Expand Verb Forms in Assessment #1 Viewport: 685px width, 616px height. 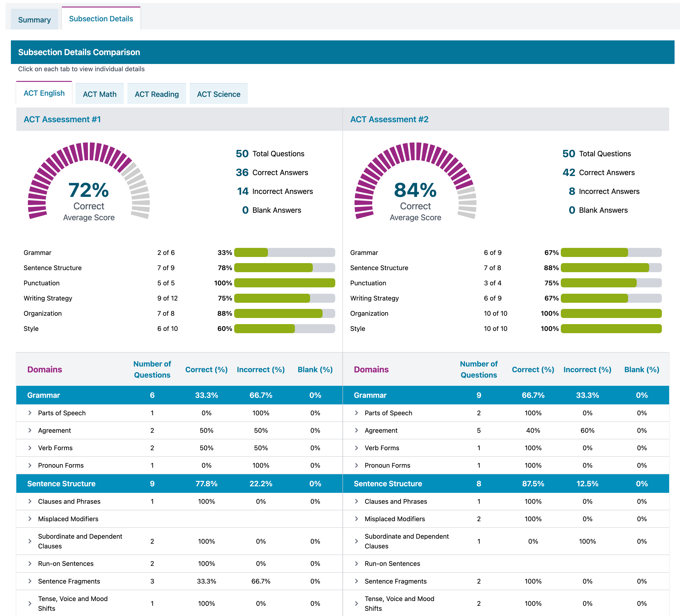(x=30, y=448)
